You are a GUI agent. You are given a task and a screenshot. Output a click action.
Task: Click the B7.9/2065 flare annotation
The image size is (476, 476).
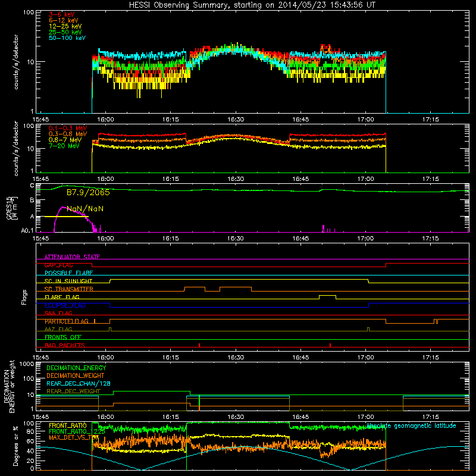[88, 192]
